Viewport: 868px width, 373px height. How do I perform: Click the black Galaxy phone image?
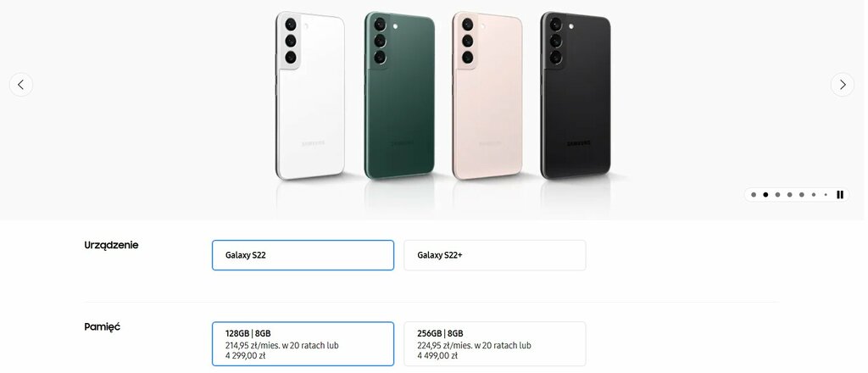[x=576, y=95]
